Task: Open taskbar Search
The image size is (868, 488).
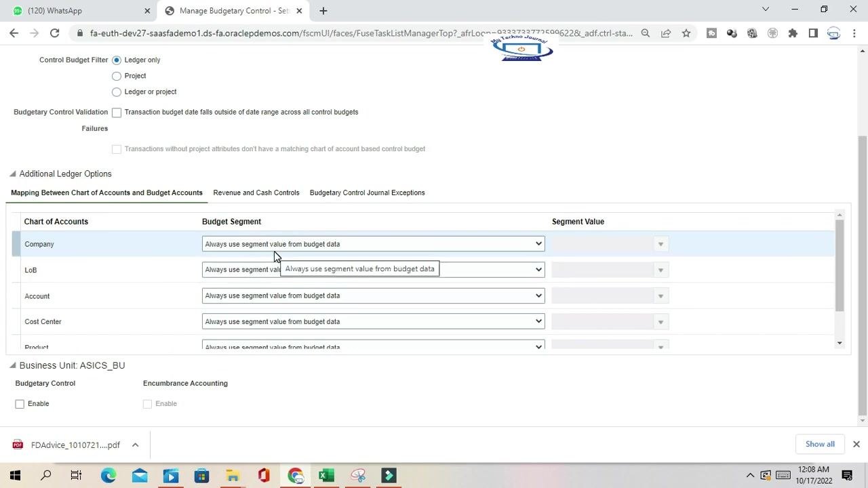Action: (x=45, y=475)
